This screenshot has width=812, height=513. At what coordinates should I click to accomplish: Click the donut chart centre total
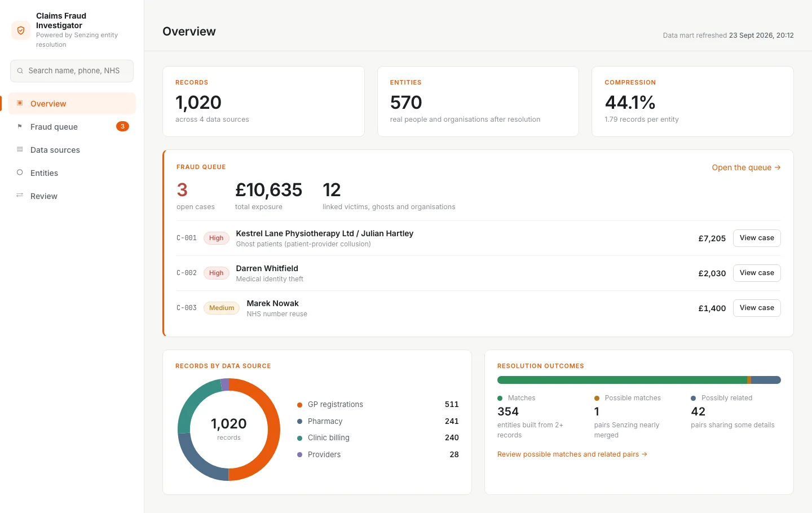coord(229,424)
